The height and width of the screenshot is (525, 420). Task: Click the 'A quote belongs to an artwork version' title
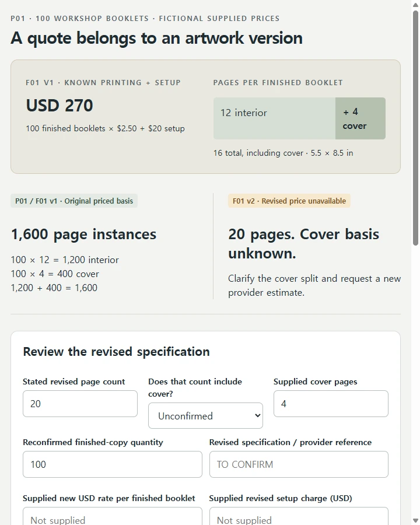coord(156,38)
